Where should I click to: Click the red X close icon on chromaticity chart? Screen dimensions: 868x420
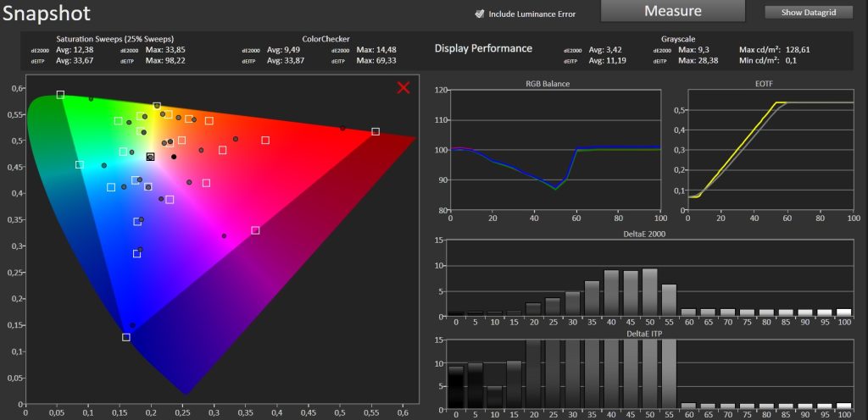pyautogui.click(x=403, y=87)
